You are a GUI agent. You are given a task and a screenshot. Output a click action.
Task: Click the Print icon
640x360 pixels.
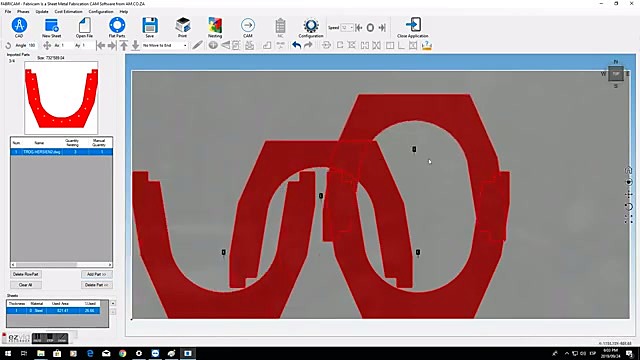tap(182, 25)
